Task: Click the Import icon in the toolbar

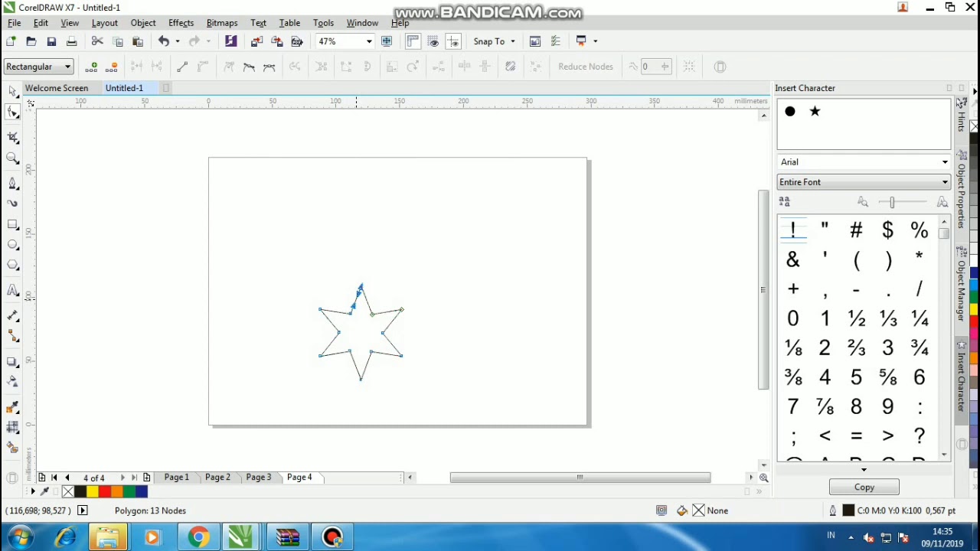Action: pyautogui.click(x=256, y=41)
